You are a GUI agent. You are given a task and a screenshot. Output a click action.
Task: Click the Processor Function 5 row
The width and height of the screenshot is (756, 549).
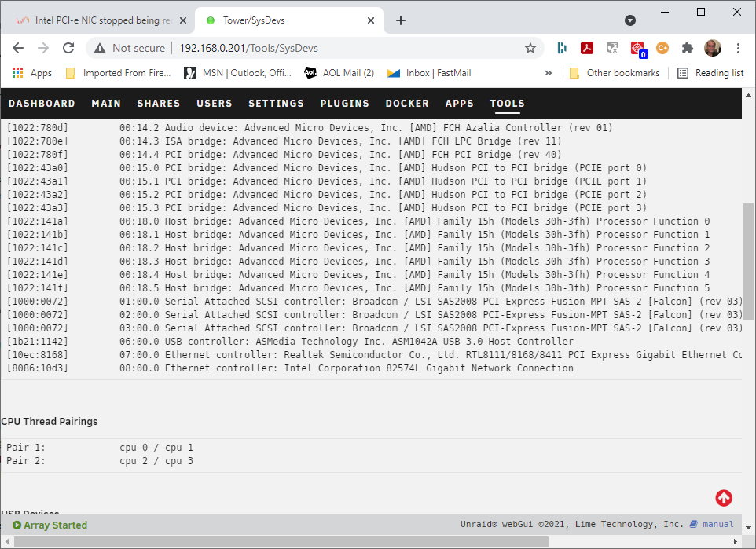[x=358, y=287]
